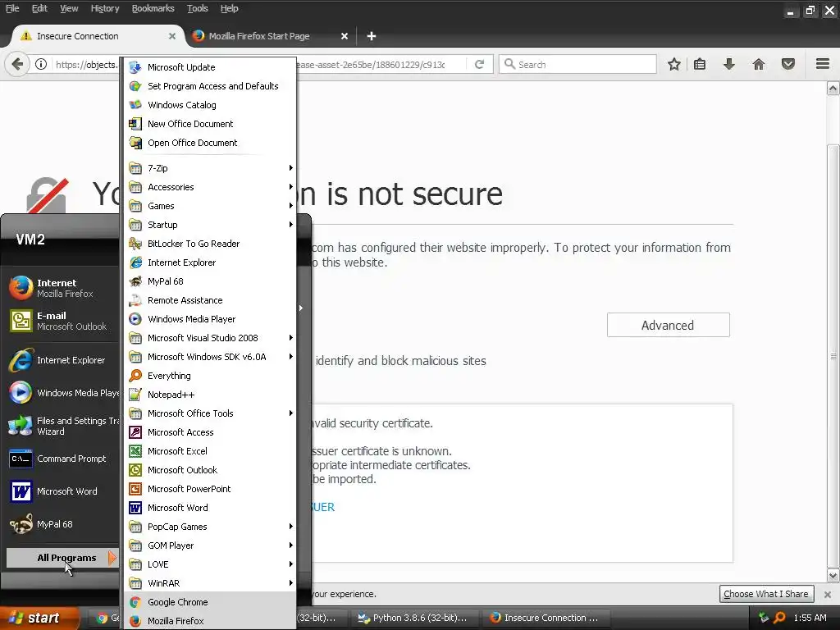The height and width of the screenshot is (630, 840).
Task: Click page vertical scrollbar down arrow
Action: 833,576
